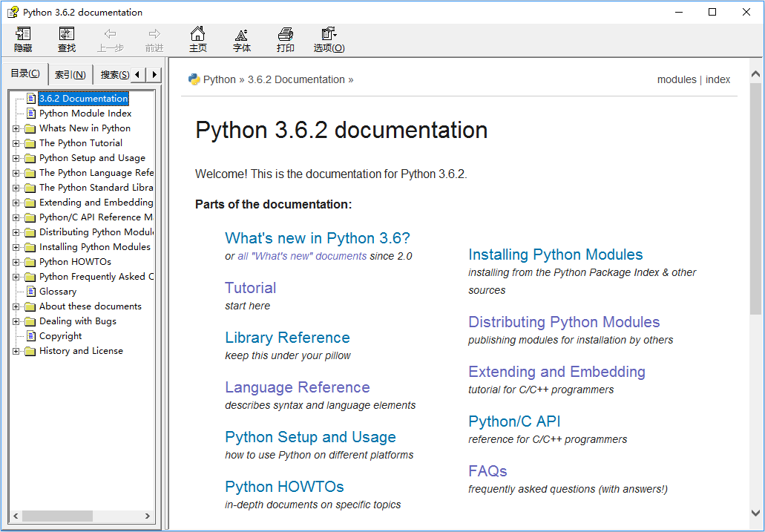
Task: Click the folder icon beside Python HOWTOs
Action: (x=30, y=262)
